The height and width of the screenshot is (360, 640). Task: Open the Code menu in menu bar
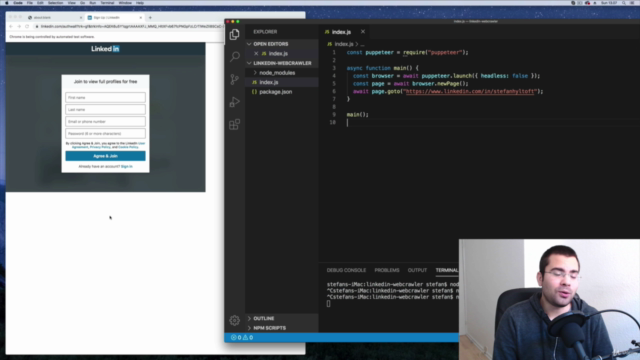pos(18,3)
